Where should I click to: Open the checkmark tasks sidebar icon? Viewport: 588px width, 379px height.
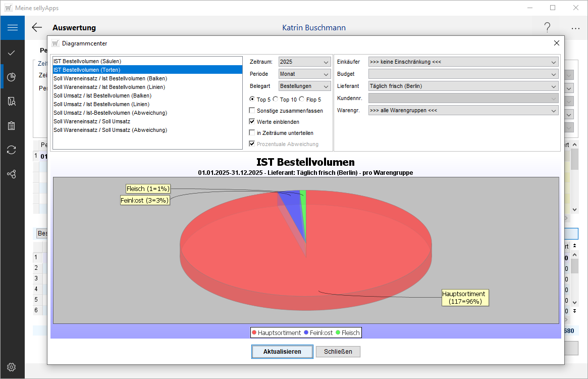[x=12, y=53]
